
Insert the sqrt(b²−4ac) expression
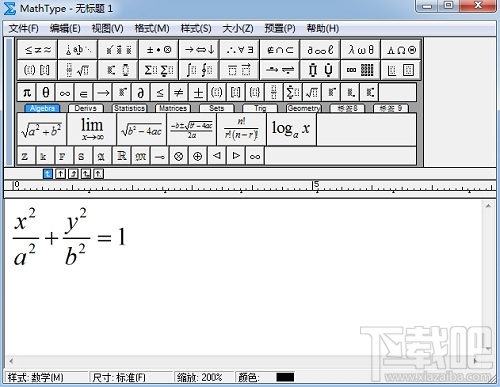click(142, 129)
